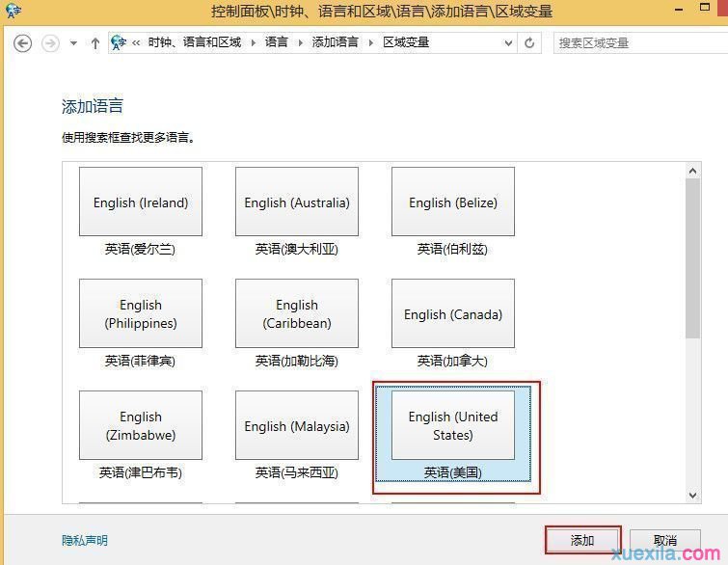Click the 英语(美国) label

[x=452, y=472]
